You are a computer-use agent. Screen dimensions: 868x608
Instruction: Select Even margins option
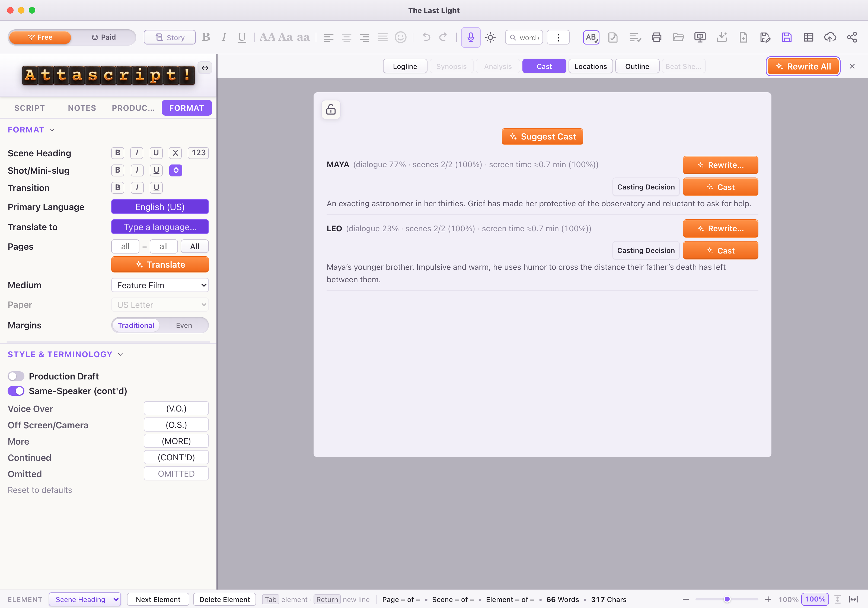[x=184, y=325]
